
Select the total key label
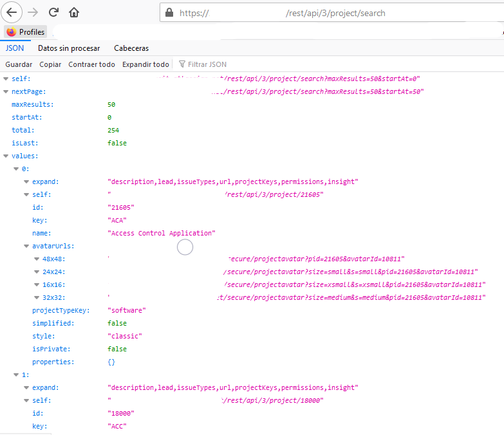tap(23, 130)
